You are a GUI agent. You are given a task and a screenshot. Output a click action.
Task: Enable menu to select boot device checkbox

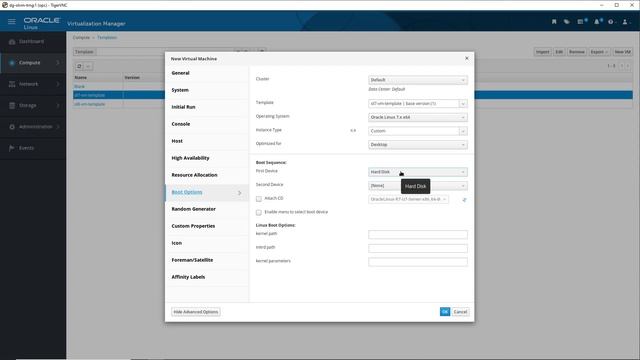pos(259,212)
